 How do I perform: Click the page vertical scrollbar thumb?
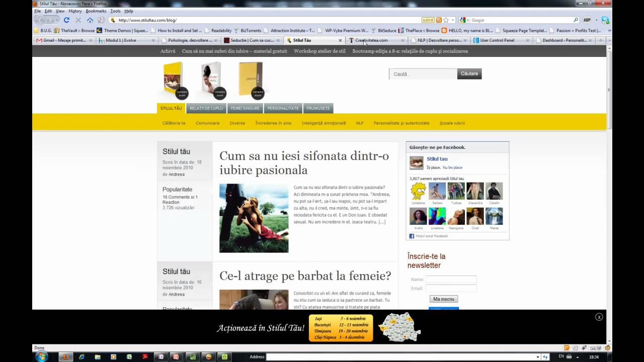pyautogui.click(x=609, y=90)
